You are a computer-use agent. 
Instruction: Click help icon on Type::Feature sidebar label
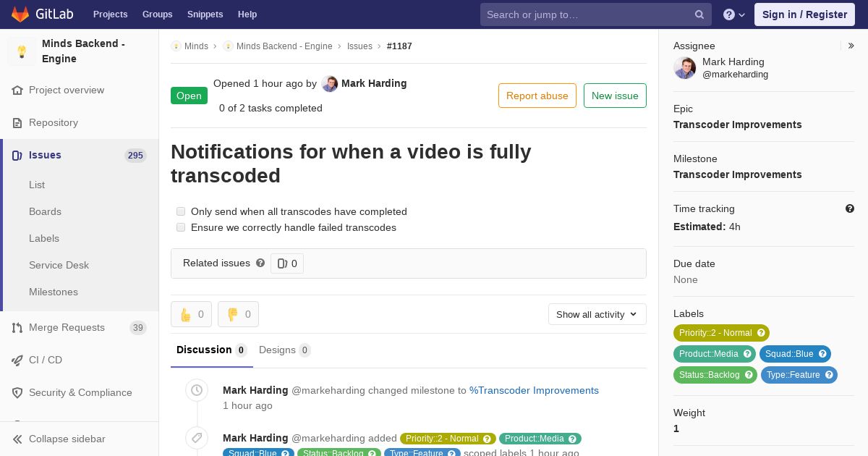pos(829,375)
